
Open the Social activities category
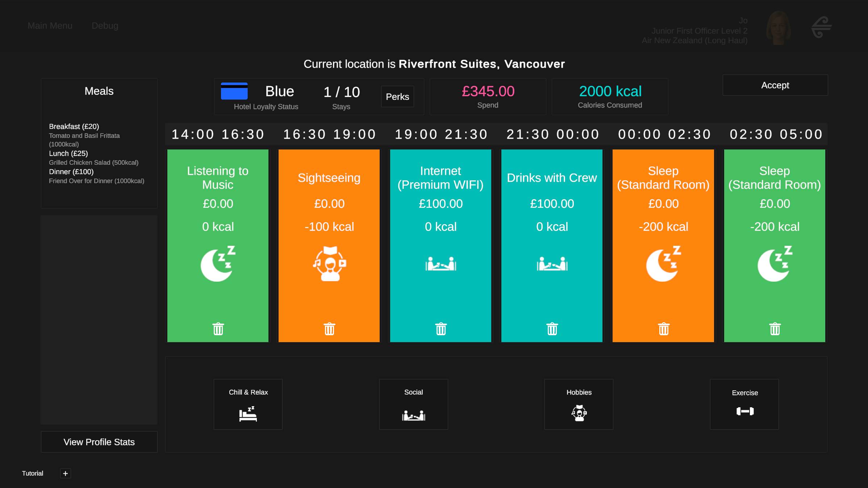click(x=413, y=404)
